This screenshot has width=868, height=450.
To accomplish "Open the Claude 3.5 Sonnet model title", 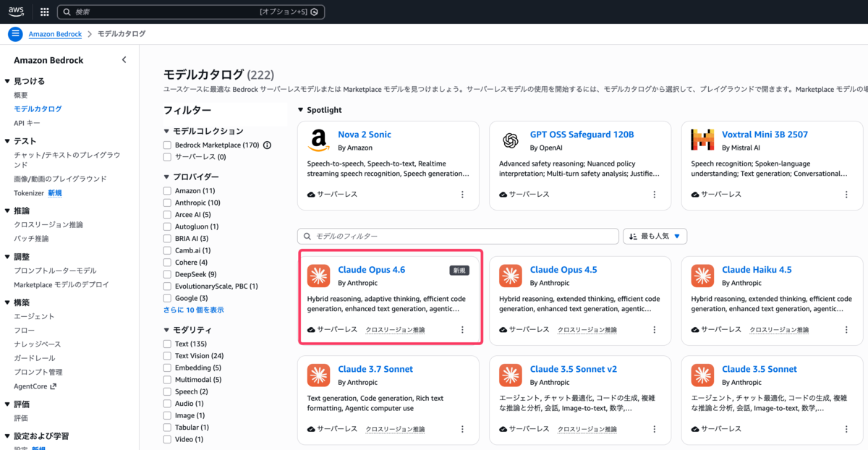I will coord(758,369).
